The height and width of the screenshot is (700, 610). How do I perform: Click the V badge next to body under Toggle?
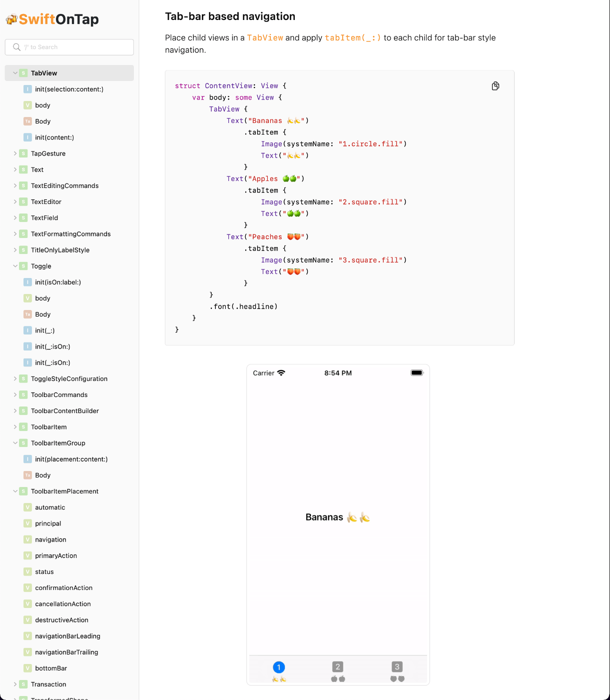tap(27, 298)
